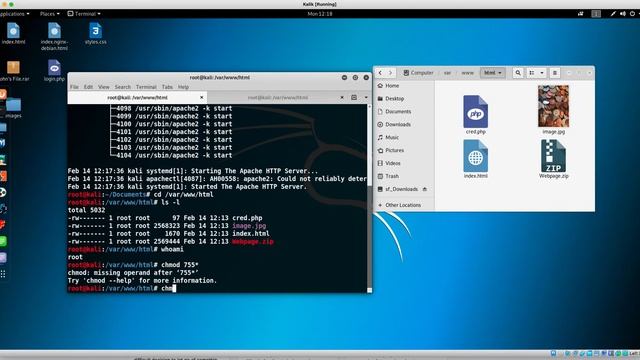Select the Webpage.zip archive icon

[553, 156]
